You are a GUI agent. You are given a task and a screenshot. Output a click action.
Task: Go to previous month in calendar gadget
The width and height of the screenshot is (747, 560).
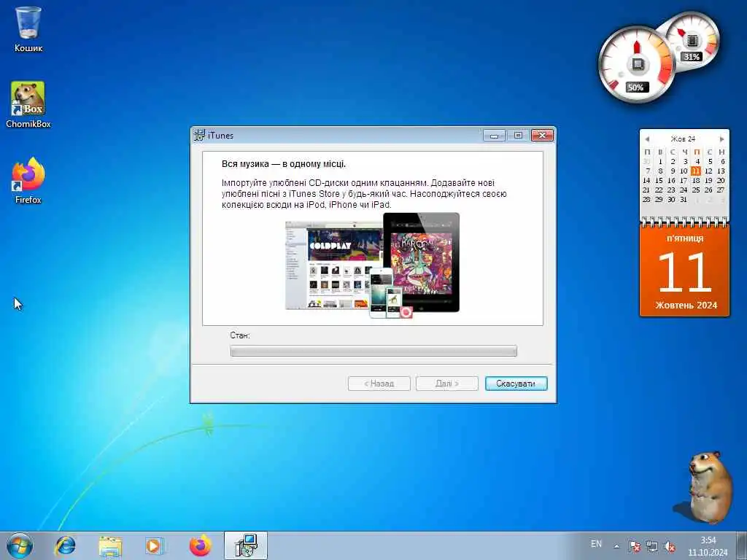pyautogui.click(x=647, y=139)
